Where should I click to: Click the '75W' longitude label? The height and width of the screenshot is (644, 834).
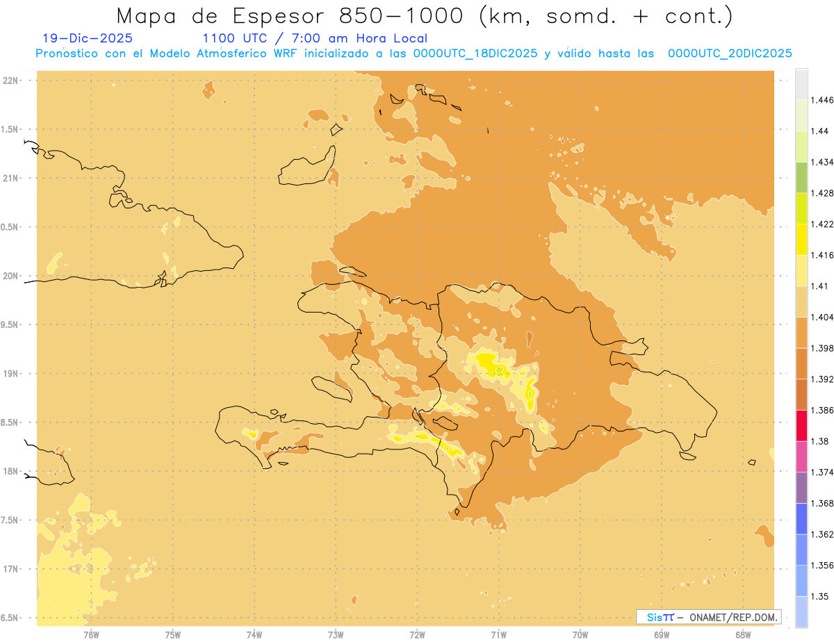pos(173,635)
